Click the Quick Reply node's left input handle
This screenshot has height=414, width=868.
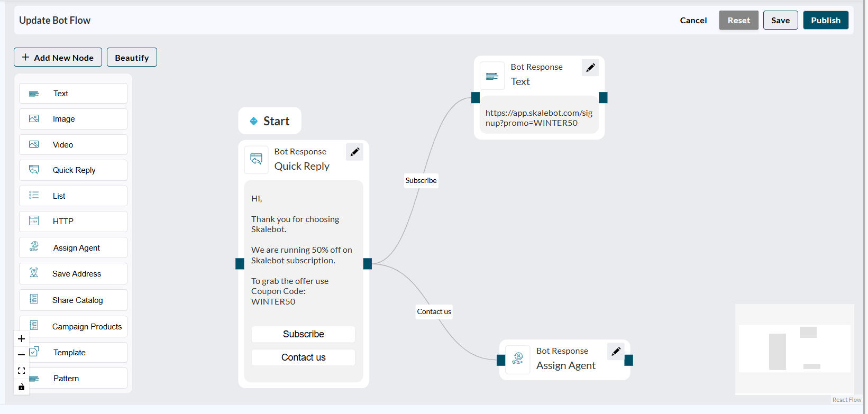pos(240,264)
